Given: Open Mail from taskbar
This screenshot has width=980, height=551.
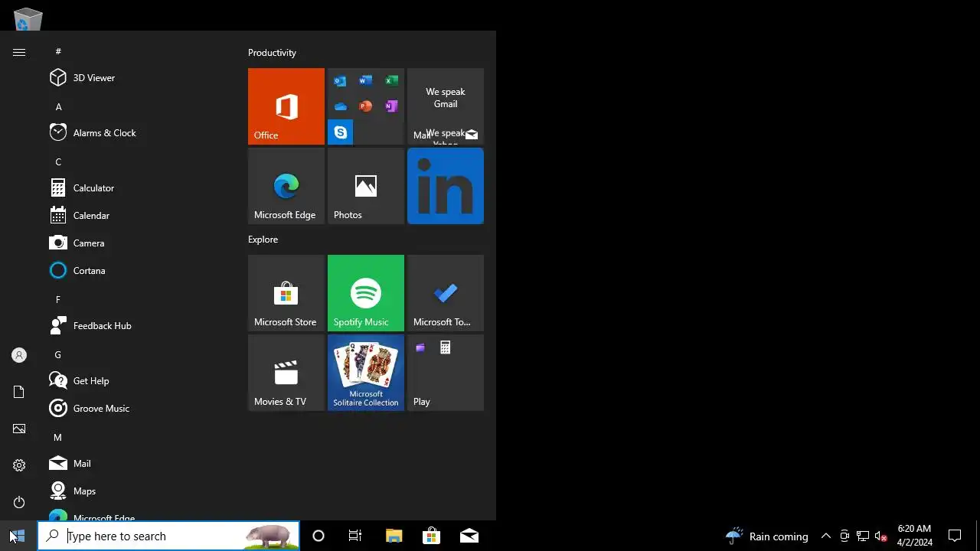Looking at the screenshot, I should 469,536.
